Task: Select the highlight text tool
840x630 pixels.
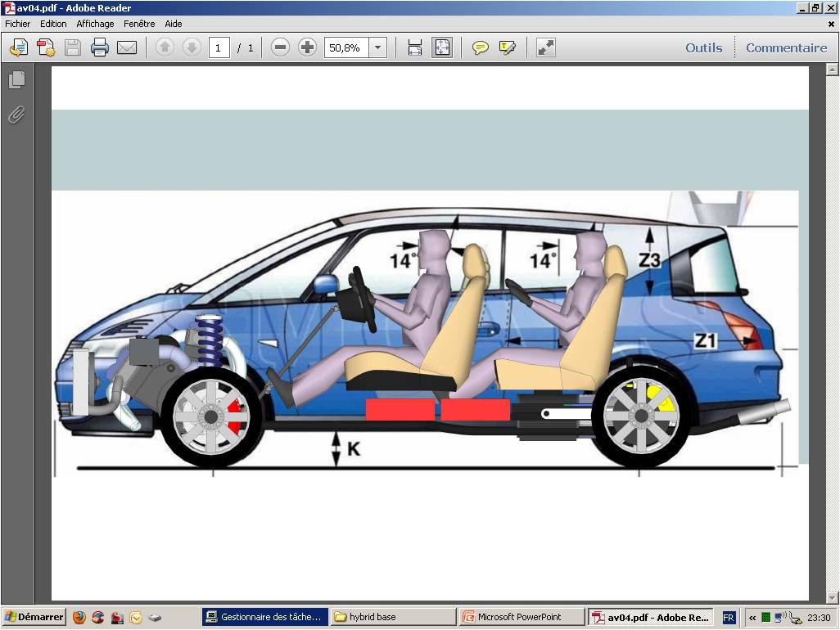Action: coord(508,47)
